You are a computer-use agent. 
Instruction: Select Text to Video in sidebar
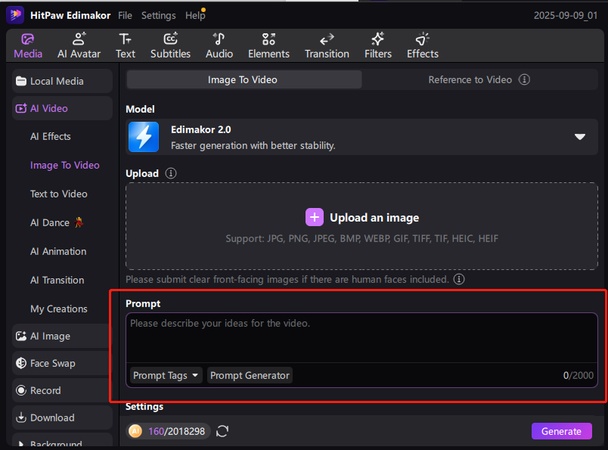[59, 194]
